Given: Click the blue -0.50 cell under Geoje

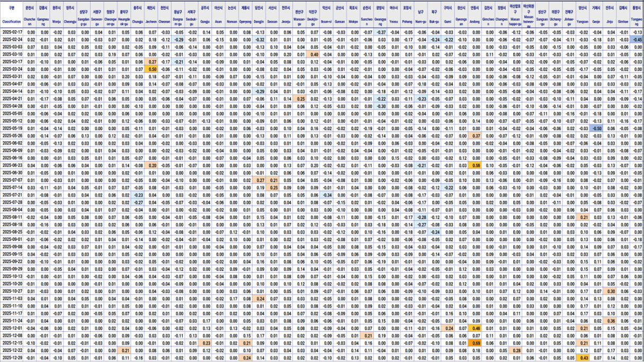Looking at the screenshot, I should click(x=597, y=129).
